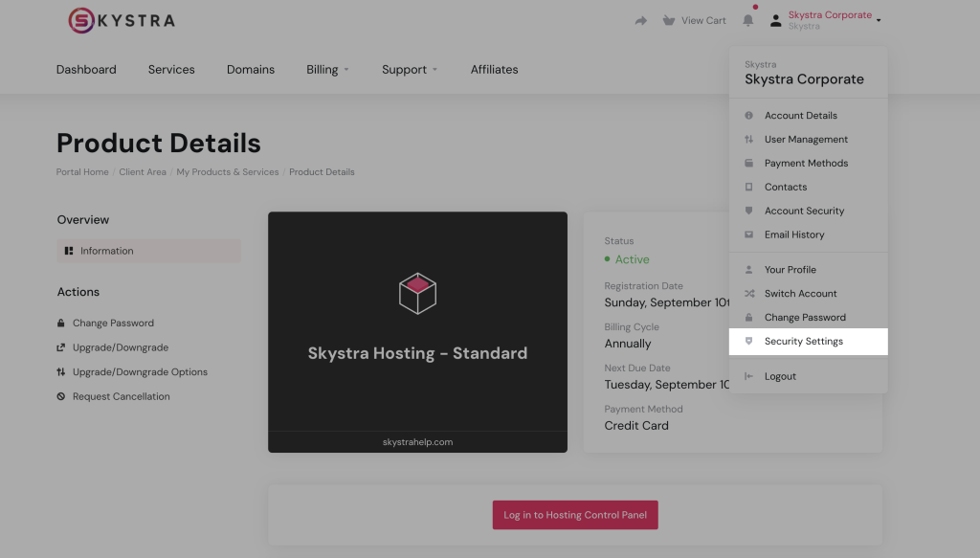This screenshot has width=980, height=558.
Task: Click the hosting product cube icon
Action: (x=417, y=294)
